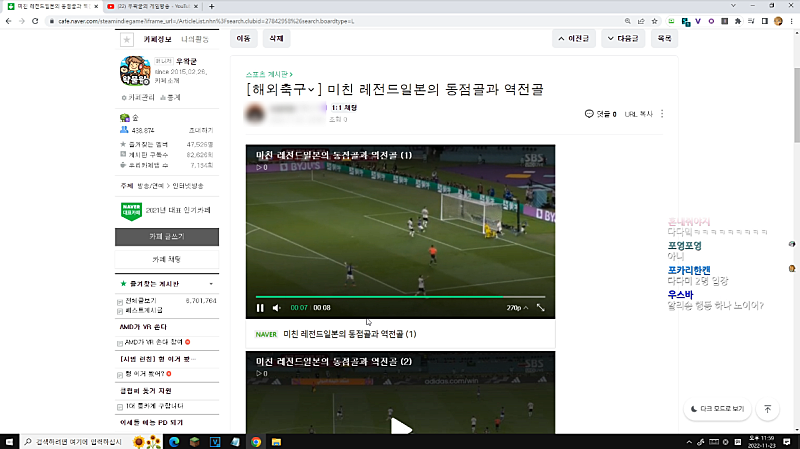Go to next post with 다음글
Screen dimensions: 800x449
click(623, 38)
